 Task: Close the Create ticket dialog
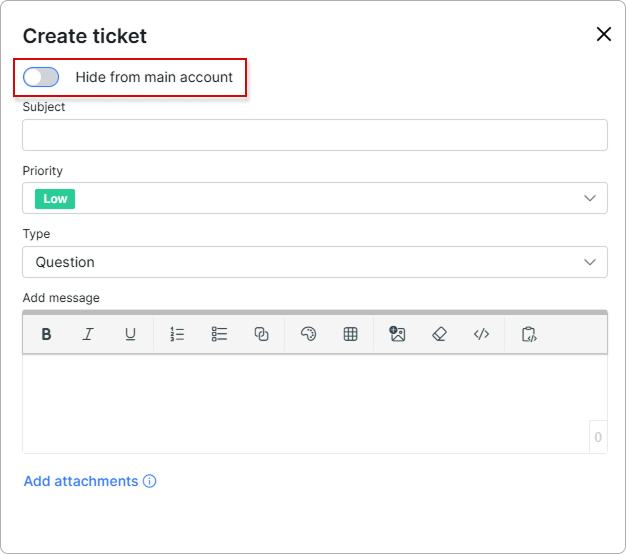(x=604, y=34)
